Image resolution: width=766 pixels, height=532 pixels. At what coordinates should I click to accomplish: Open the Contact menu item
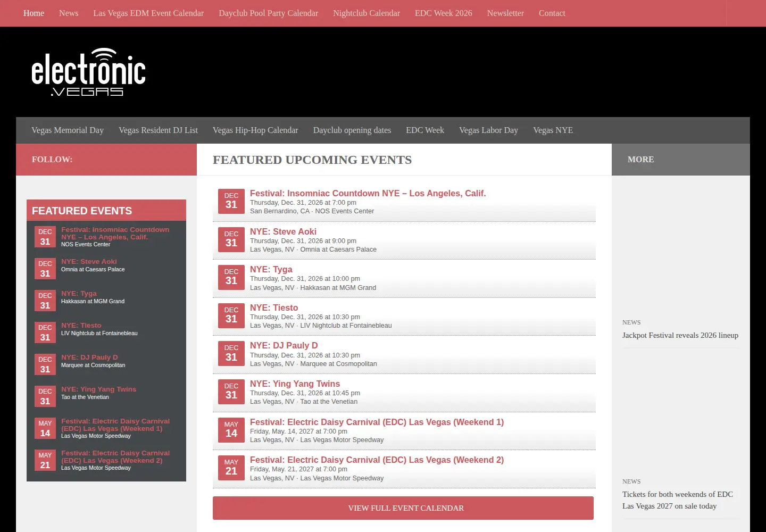[552, 13]
